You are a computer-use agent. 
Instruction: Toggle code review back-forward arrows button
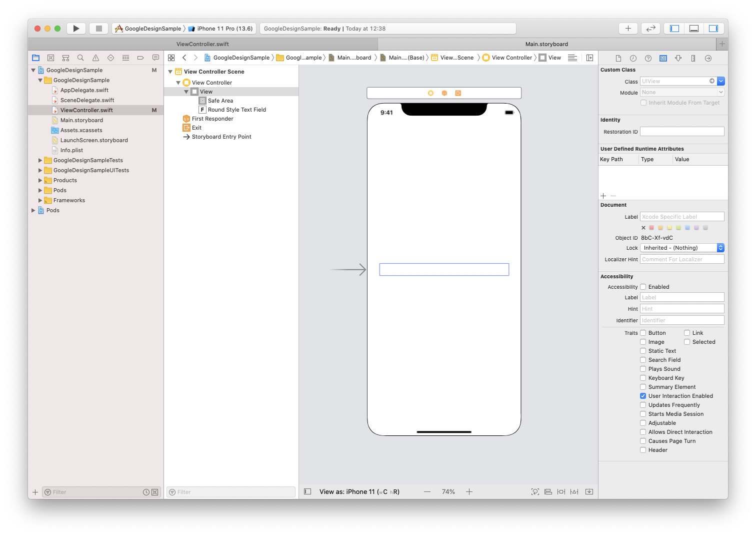coord(650,29)
